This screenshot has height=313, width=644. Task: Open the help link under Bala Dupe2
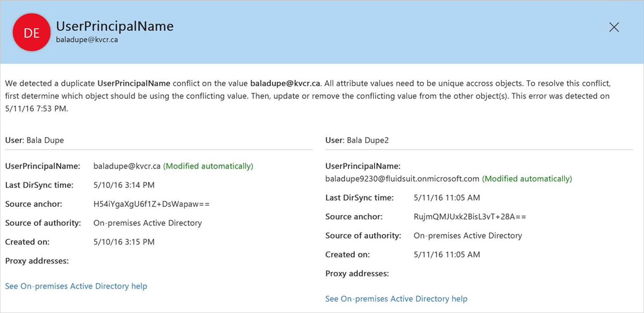click(396, 299)
